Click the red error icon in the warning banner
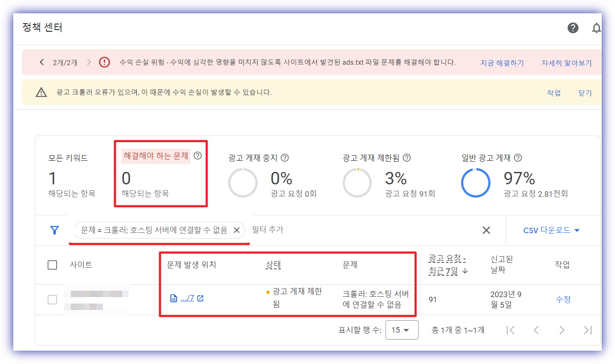615x364 pixels. (104, 62)
